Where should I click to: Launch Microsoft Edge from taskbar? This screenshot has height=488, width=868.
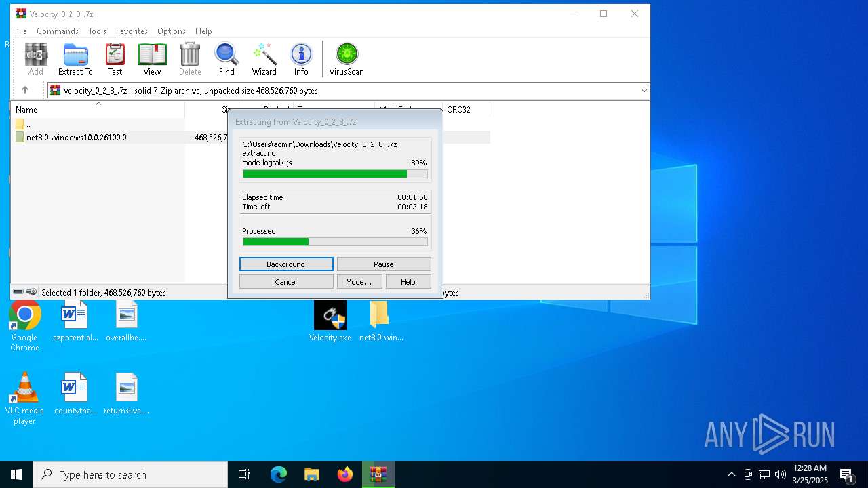pyautogui.click(x=279, y=474)
